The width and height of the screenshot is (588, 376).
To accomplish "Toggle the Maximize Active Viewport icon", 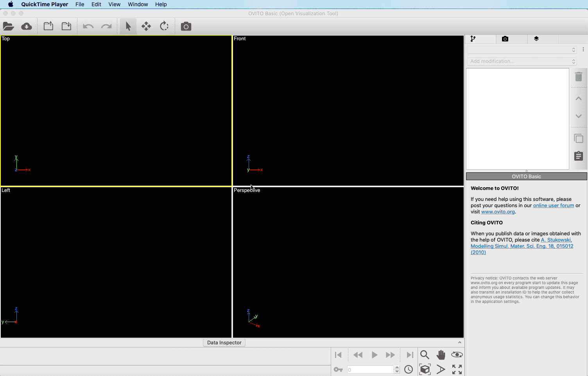I will coord(457,369).
